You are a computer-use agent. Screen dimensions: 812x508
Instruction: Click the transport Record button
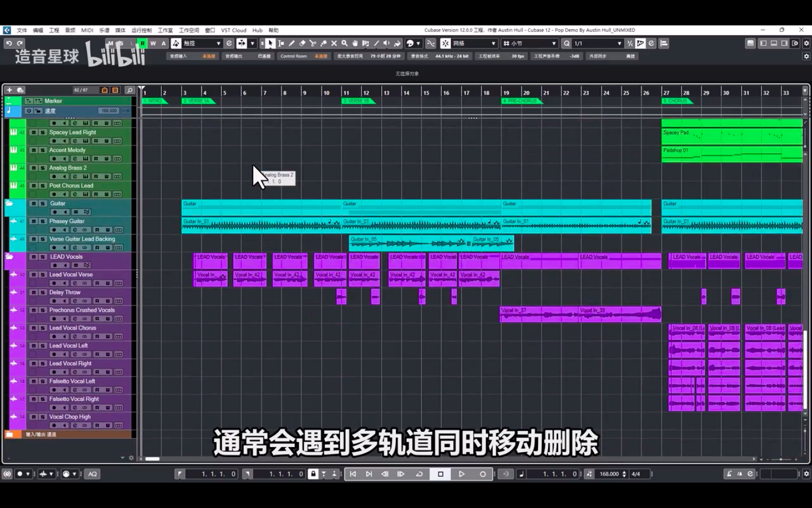483,474
